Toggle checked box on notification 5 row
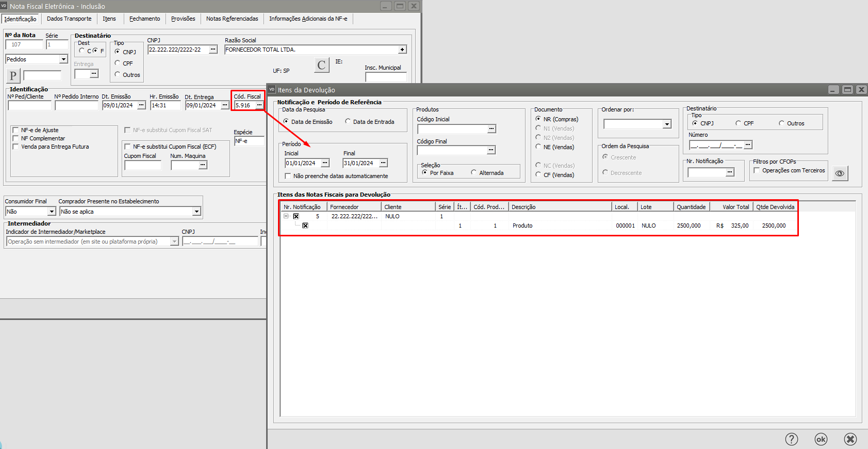868x449 pixels. [x=296, y=216]
